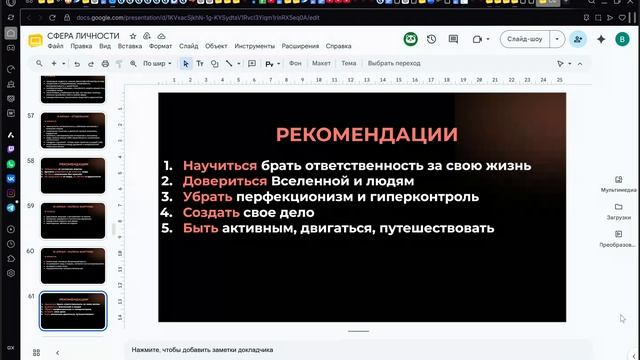Redo the last action
Viewport: 640px width, 360px height.
tap(91, 64)
